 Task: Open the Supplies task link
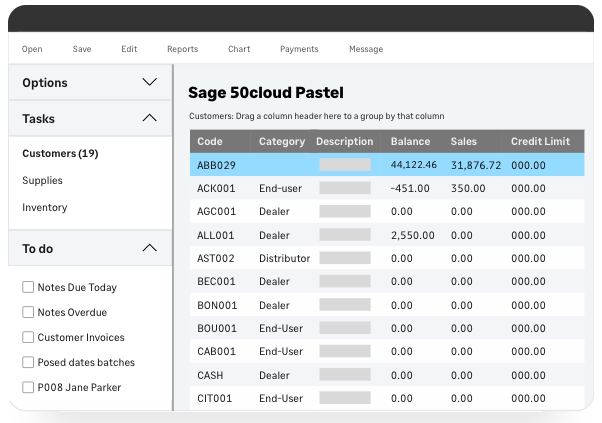tap(42, 181)
